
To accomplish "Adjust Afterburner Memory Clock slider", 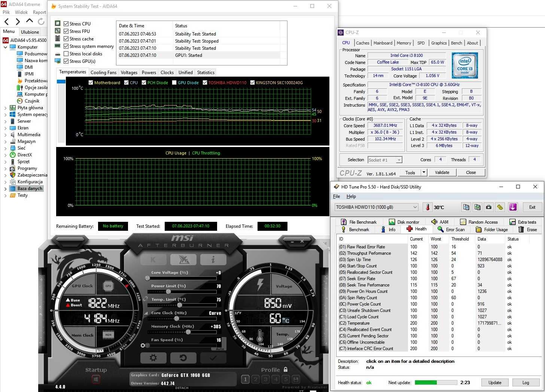I will click(188, 332).
